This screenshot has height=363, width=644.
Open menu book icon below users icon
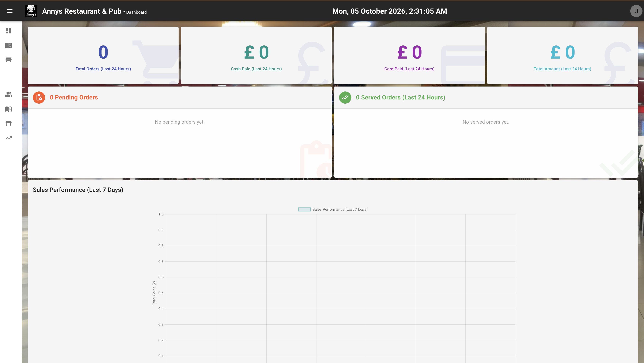(x=9, y=109)
